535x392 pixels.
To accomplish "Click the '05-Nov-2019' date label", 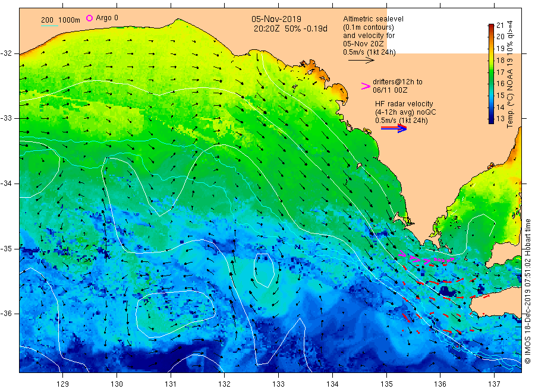I will [x=276, y=19].
